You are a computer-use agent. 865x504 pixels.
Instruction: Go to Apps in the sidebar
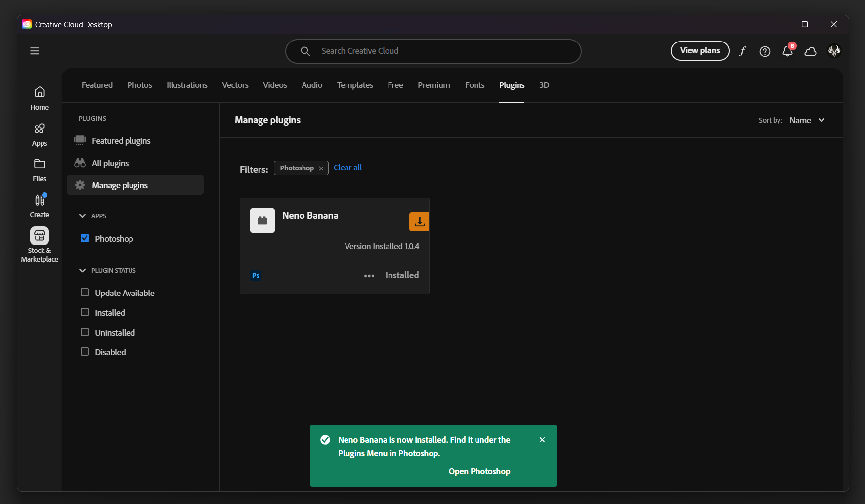[x=40, y=134]
